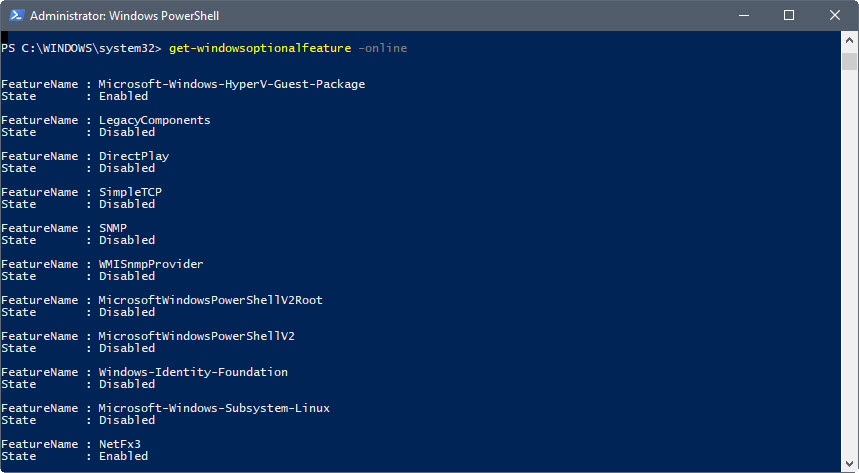Image resolution: width=859 pixels, height=473 pixels.
Task: Click Disabled state under DirectPlay
Action: (x=127, y=168)
